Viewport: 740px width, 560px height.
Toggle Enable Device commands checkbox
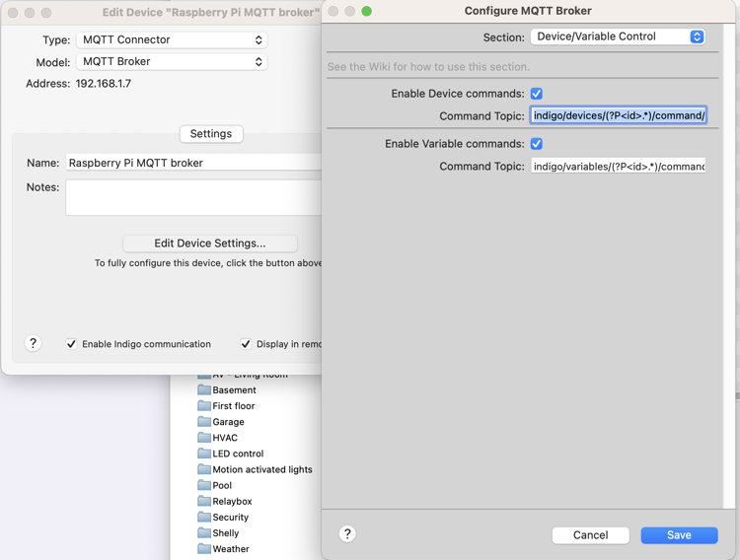pos(537,94)
